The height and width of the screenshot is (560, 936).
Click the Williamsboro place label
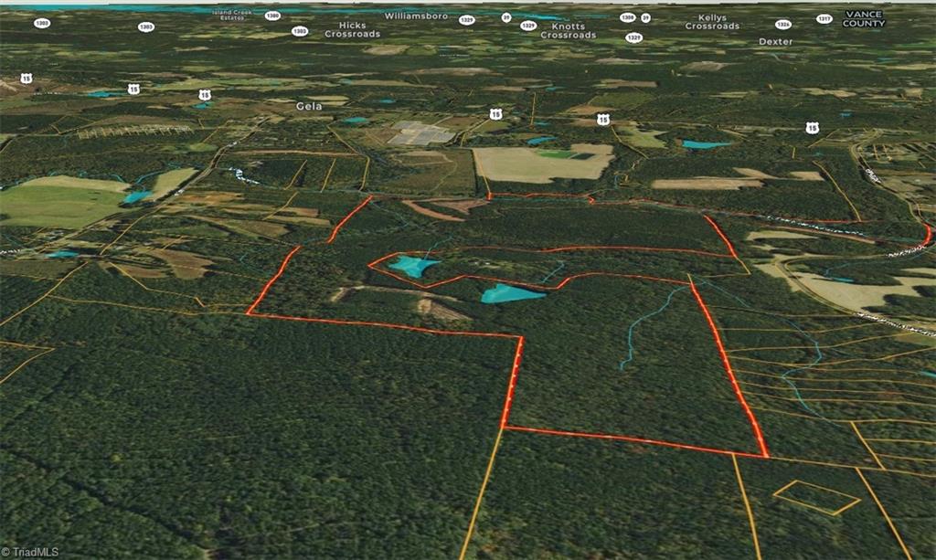[x=416, y=16]
